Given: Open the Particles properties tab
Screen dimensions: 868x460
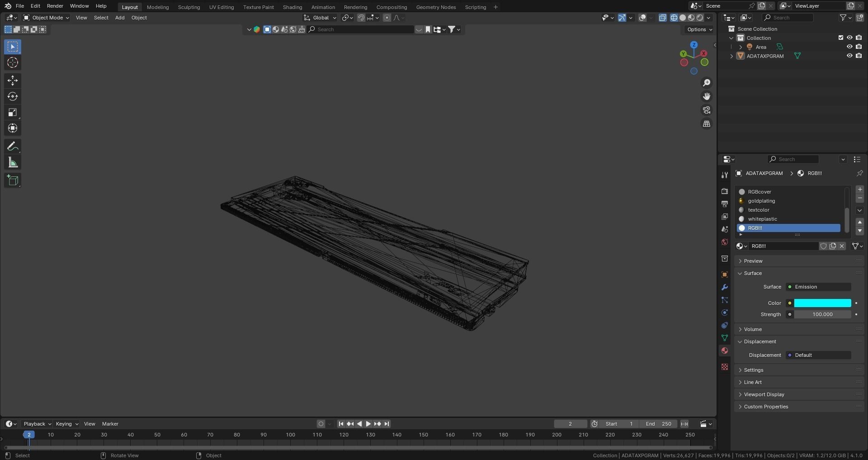Looking at the screenshot, I should (x=725, y=300).
